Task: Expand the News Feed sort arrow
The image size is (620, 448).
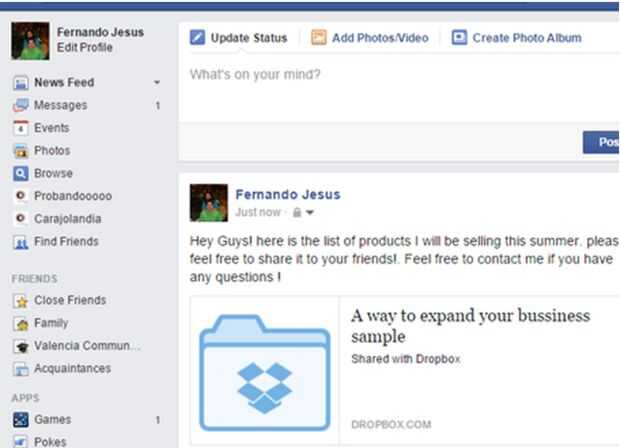Action: (157, 82)
